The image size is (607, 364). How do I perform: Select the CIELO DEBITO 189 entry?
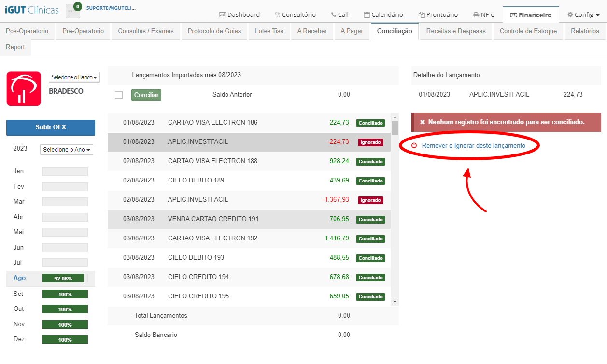249,181
